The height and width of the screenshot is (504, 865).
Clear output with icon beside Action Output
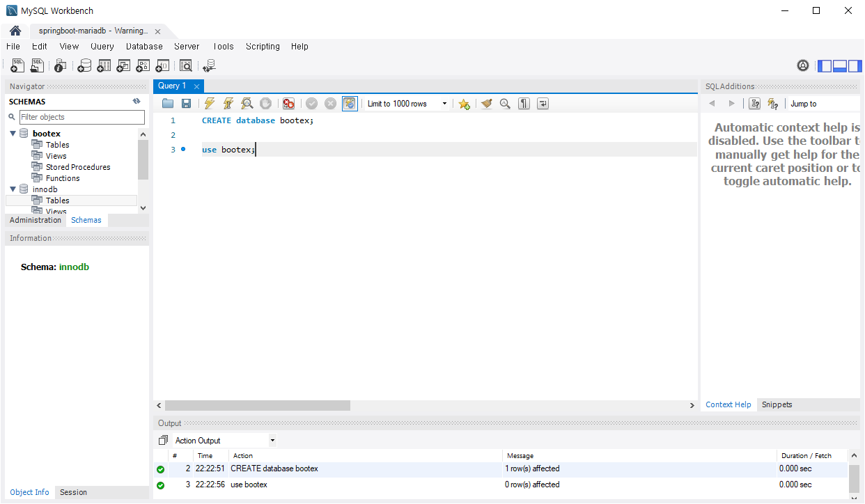point(163,441)
